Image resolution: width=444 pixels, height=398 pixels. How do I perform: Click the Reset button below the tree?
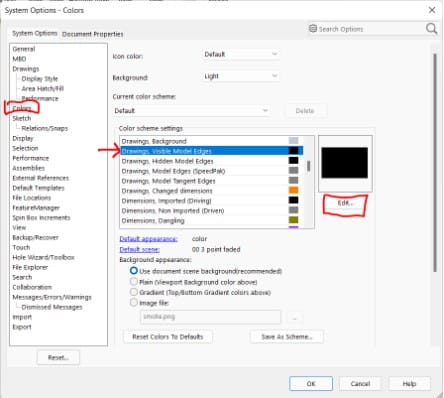pyautogui.click(x=58, y=357)
